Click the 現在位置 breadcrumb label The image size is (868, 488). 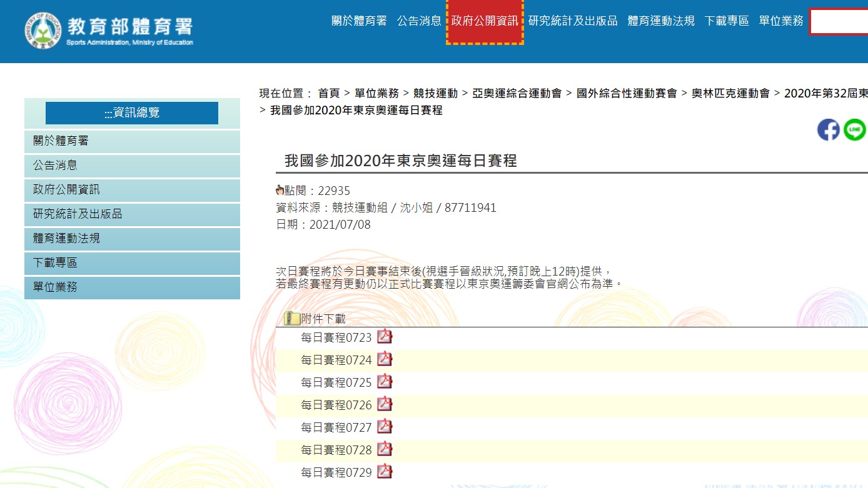point(286,94)
